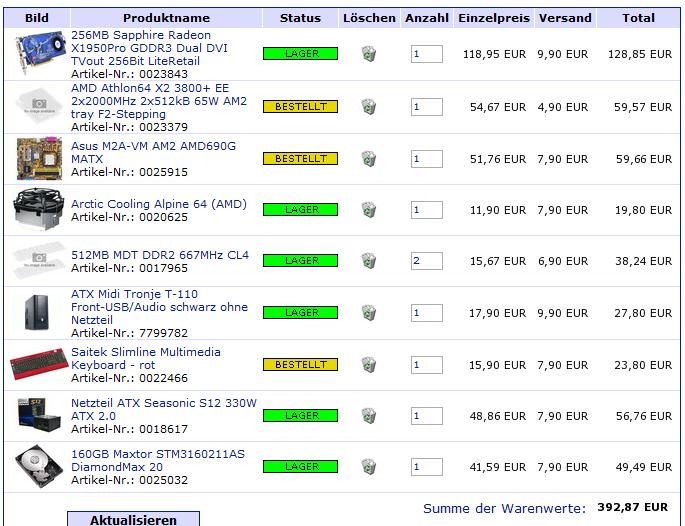Image resolution: width=685 pixels, height=526 pixels.
Task: Click the Seasonic S12 power supply thumbnail
Action: (x=39, y=415)
